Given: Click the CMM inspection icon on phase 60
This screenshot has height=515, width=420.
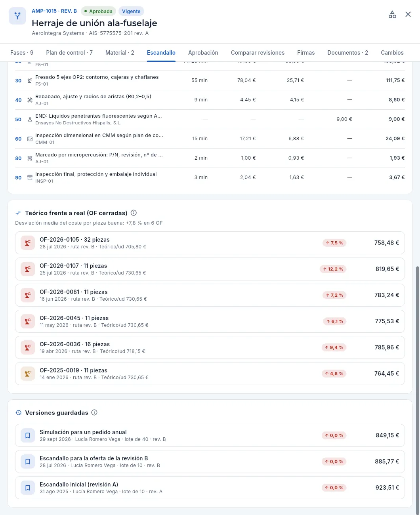Looking at the screenshot, I should click(30, 139).
